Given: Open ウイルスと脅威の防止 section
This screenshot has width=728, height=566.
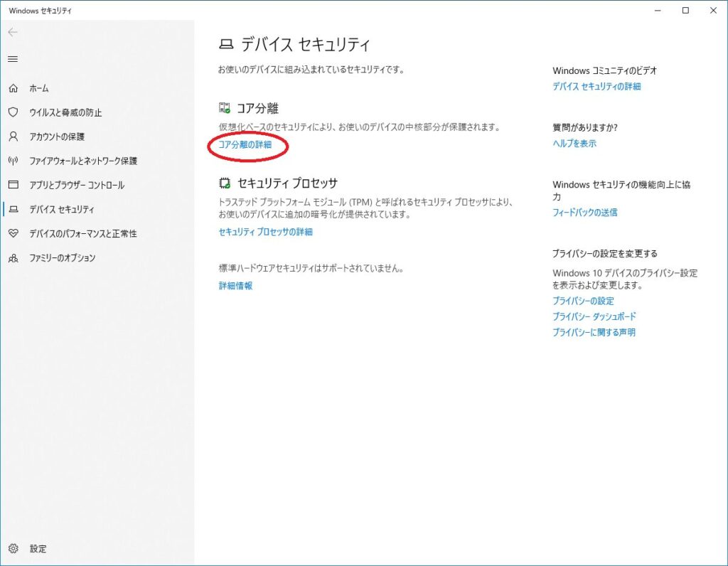Looking at the screenshot, I should click(65, 112).
